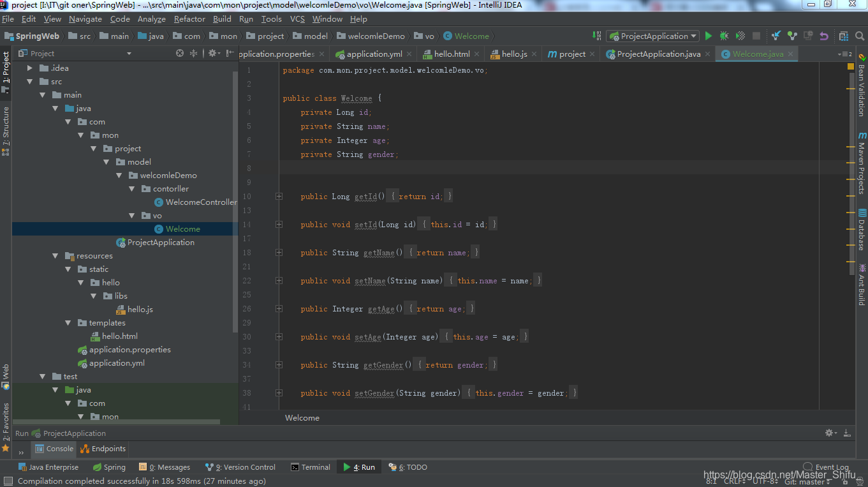Open the Java Enterprise tool window
Viewport: 868px width, 487px height.
48,467
